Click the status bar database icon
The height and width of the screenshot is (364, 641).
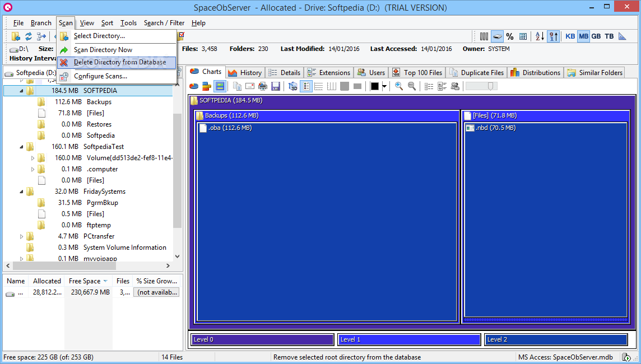(626, 357)
